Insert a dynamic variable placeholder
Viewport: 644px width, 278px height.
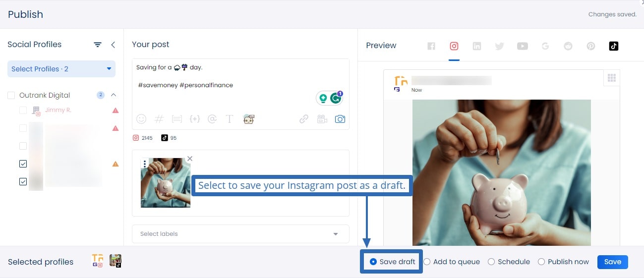tap(195, 119)
